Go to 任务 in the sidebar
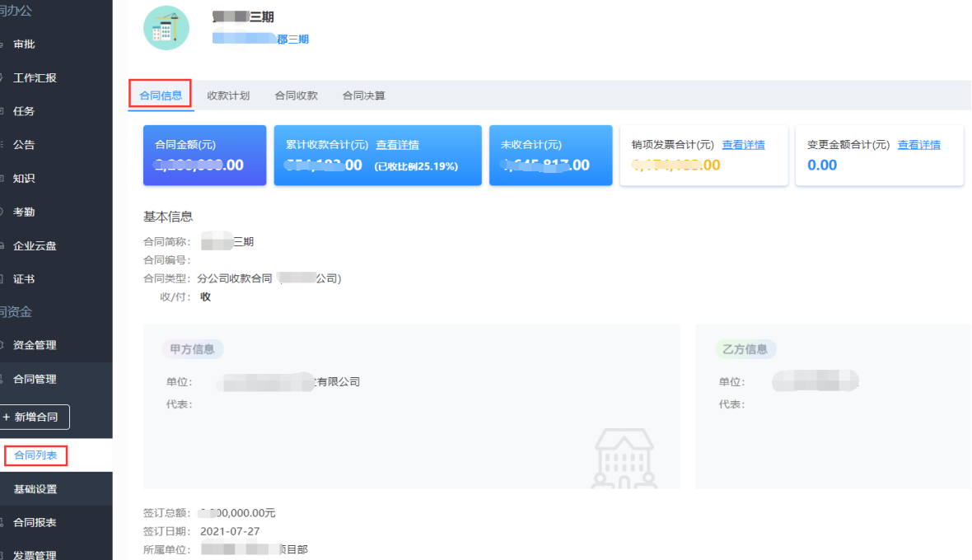 [24, 111]
